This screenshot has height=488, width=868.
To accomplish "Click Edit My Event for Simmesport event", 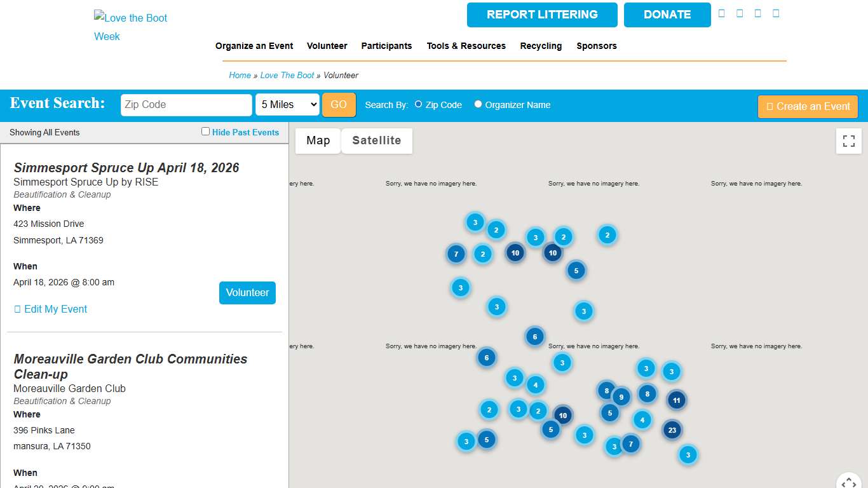I will 50,309.
